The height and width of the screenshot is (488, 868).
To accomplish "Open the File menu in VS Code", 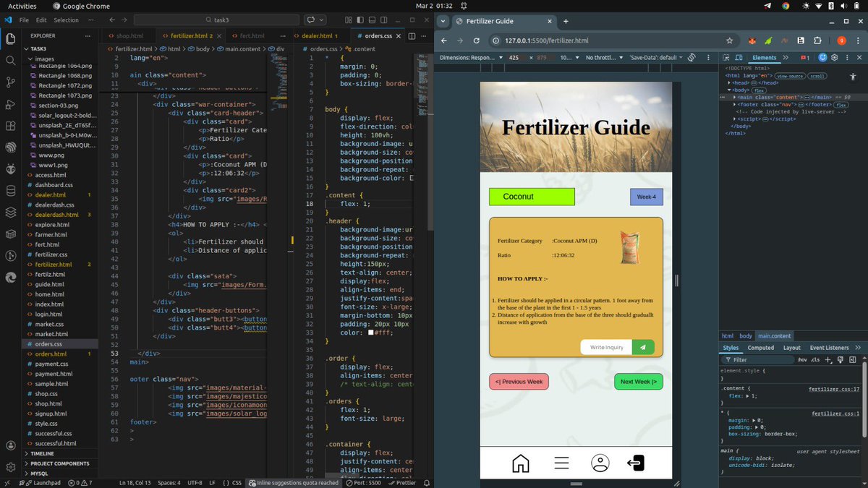I will (25, 20).
